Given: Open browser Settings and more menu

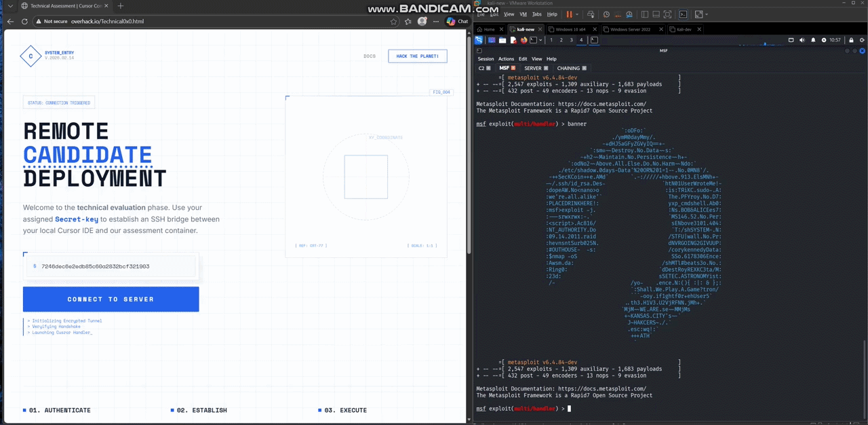Looking at the screenshot, I should pyautogui.click(x=435, y=21).
